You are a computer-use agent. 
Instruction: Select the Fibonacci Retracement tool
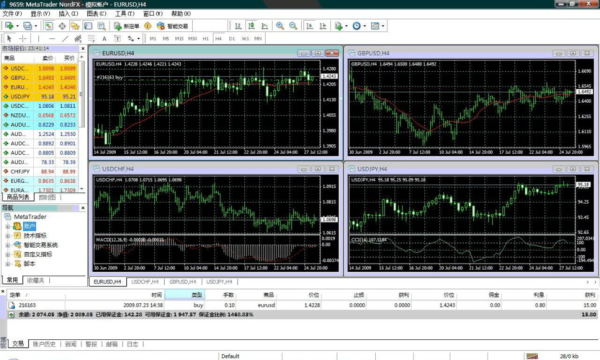(91, 38)
